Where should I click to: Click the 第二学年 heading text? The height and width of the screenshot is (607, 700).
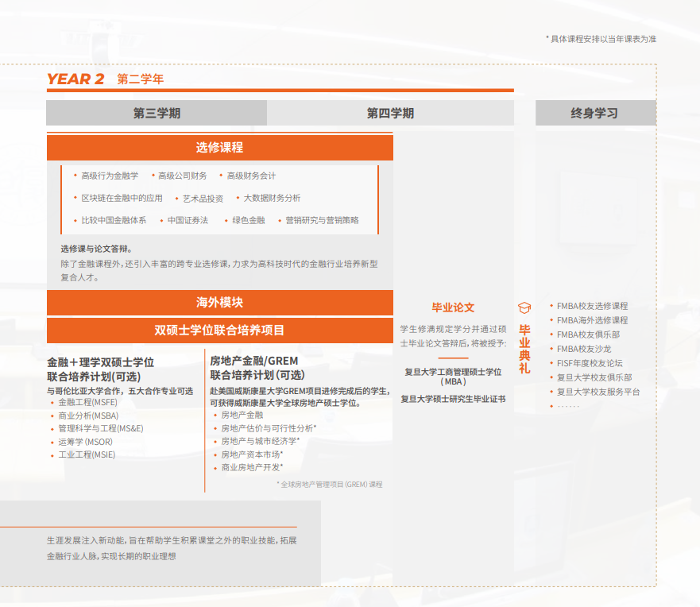pyautogui.click(x=140, y=79)
